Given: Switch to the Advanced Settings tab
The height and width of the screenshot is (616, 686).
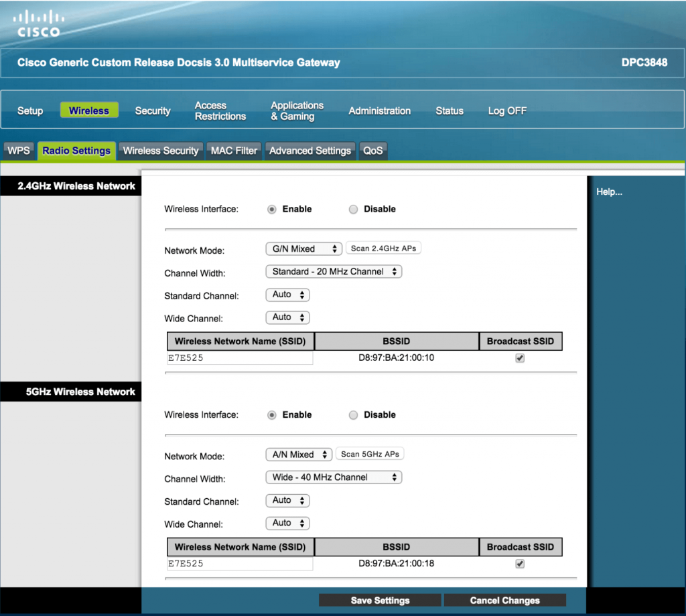Looking at the screenshot, I should [x=310, y=151].
